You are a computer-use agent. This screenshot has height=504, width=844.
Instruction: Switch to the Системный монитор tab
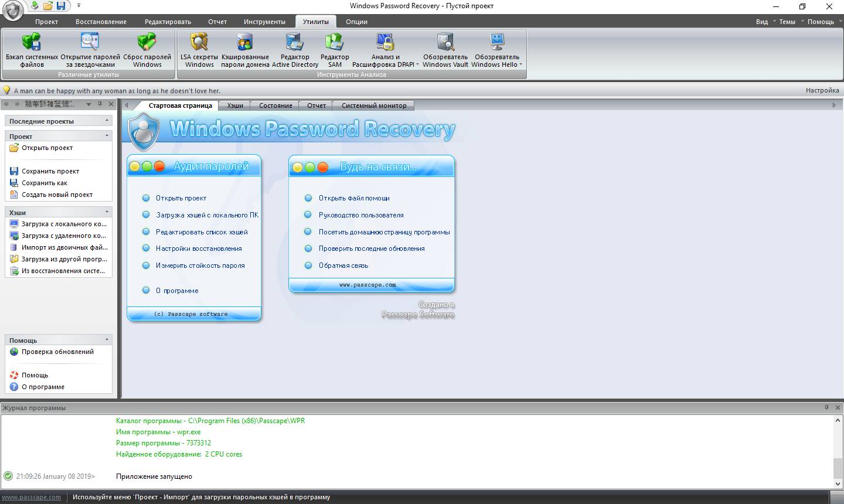[374, 105]
